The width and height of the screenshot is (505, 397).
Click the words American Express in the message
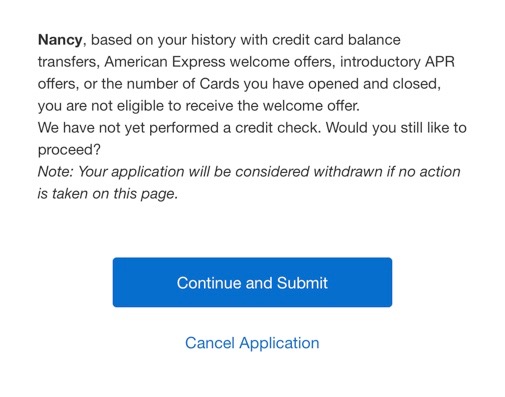point(165,62)
